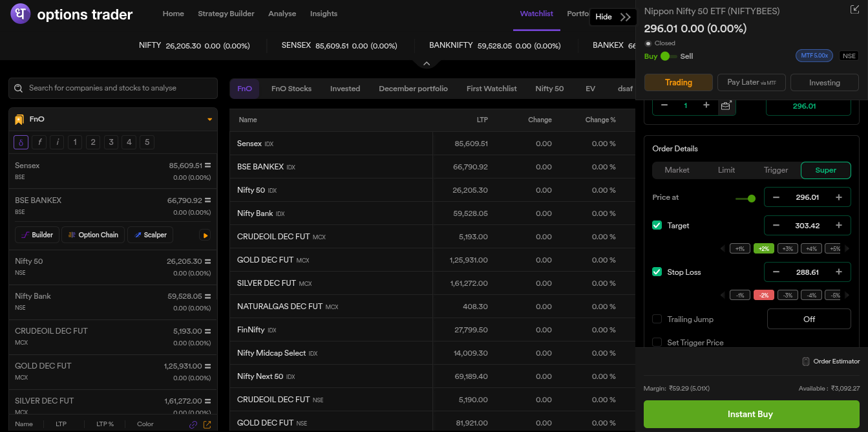The height and width of the screenshot is (432, 868).
Task: Switch to the FnO Stocks tab
Action: point(291,89)
